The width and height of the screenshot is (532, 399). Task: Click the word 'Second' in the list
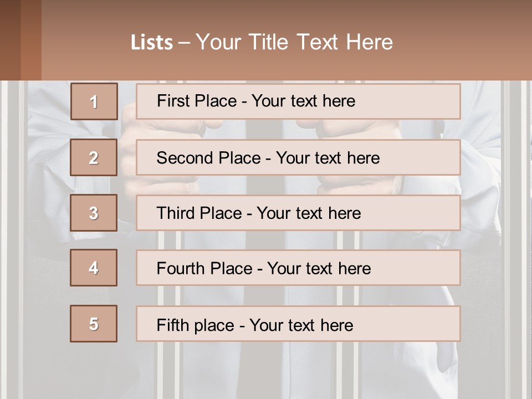click(x=185, y=158)
